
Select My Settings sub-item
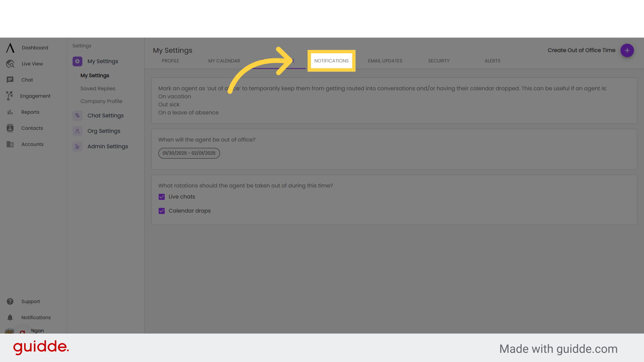click(95, 75)
